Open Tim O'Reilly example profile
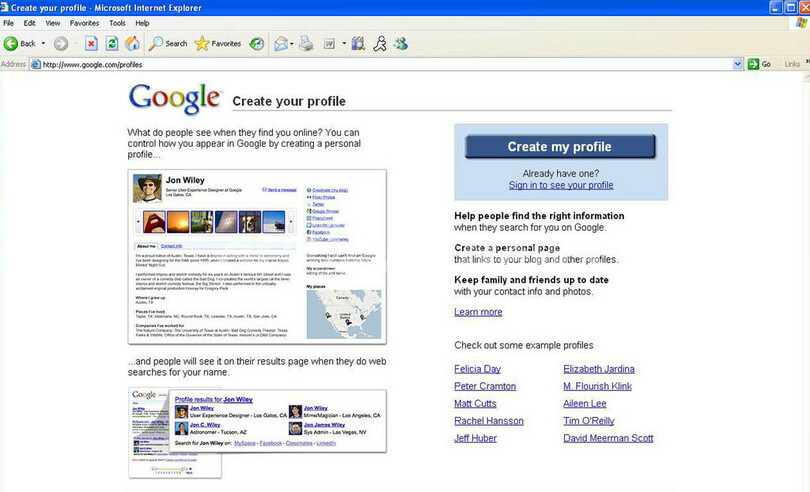The image size is (810, 492). tap(589, 421)
